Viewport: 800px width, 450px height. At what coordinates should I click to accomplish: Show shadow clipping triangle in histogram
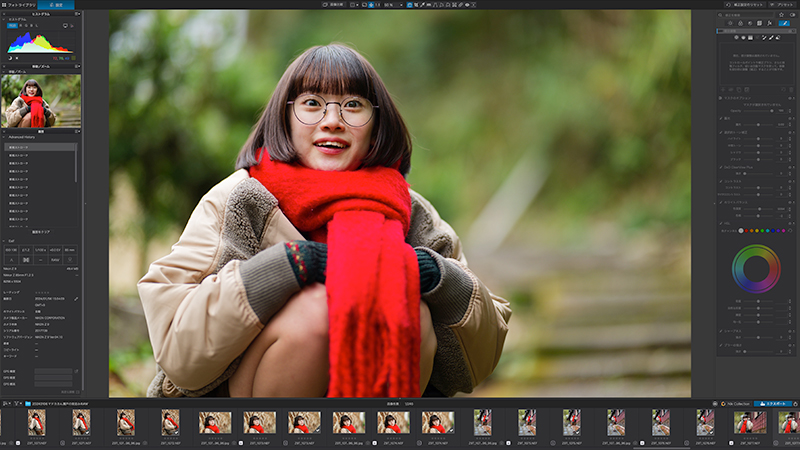click(x=72, y=26)
